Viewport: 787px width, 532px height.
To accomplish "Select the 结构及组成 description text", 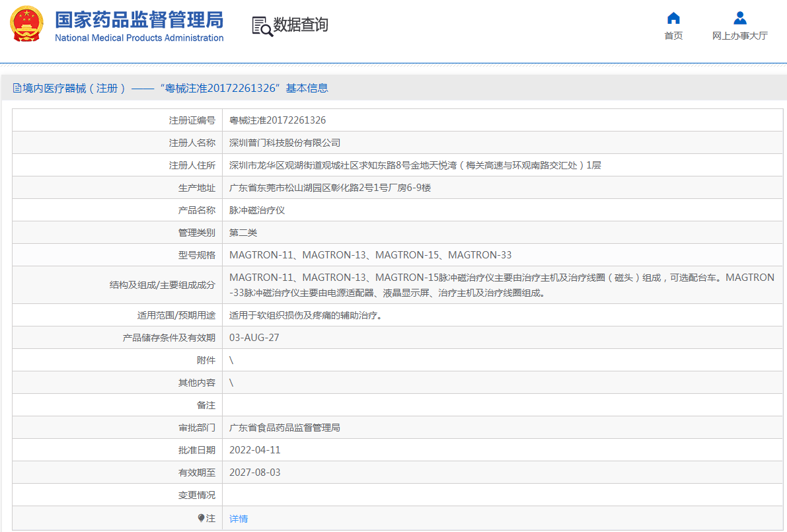I will coord(502,285).
